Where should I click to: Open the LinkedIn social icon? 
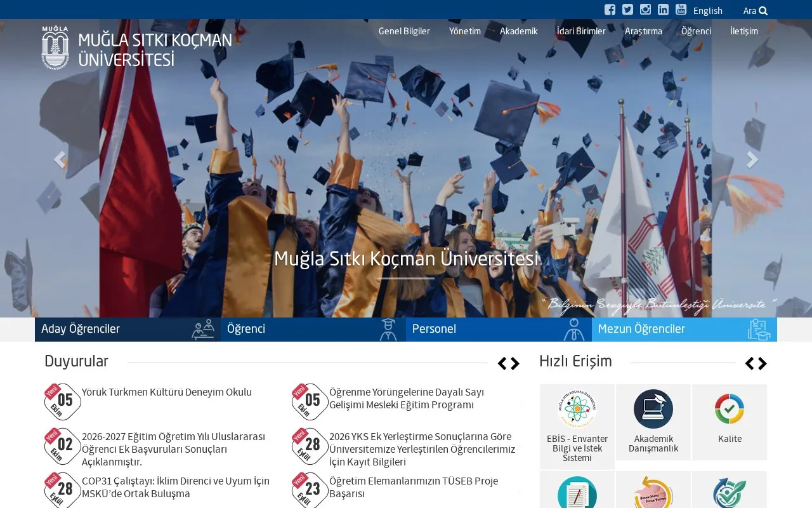click(x=663, y=10)
